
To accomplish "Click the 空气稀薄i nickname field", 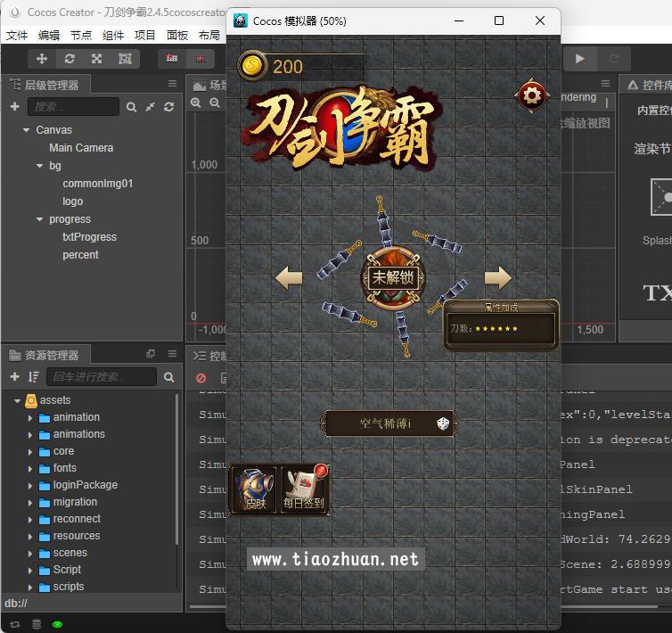I will (x=389, y=423).
